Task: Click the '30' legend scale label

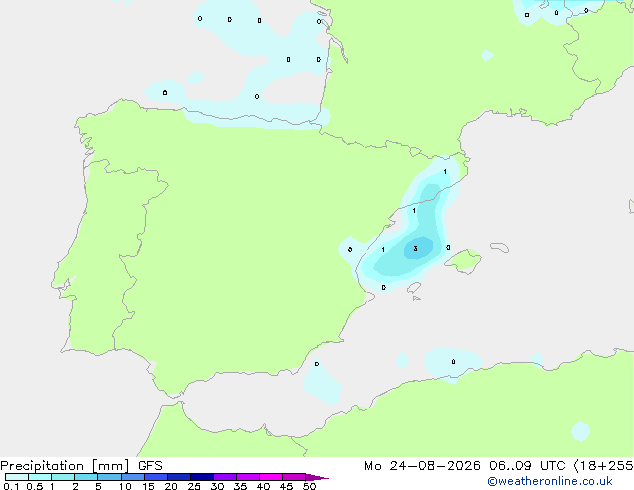Action: pos(217,486)
